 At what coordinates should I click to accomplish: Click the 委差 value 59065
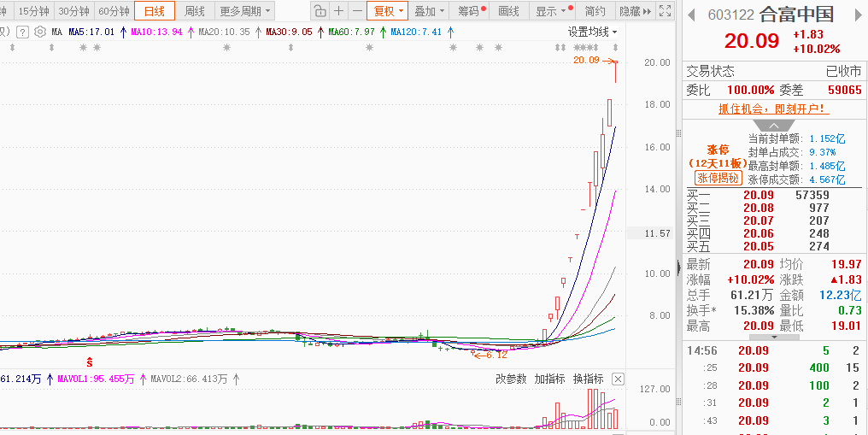(845, 90)
